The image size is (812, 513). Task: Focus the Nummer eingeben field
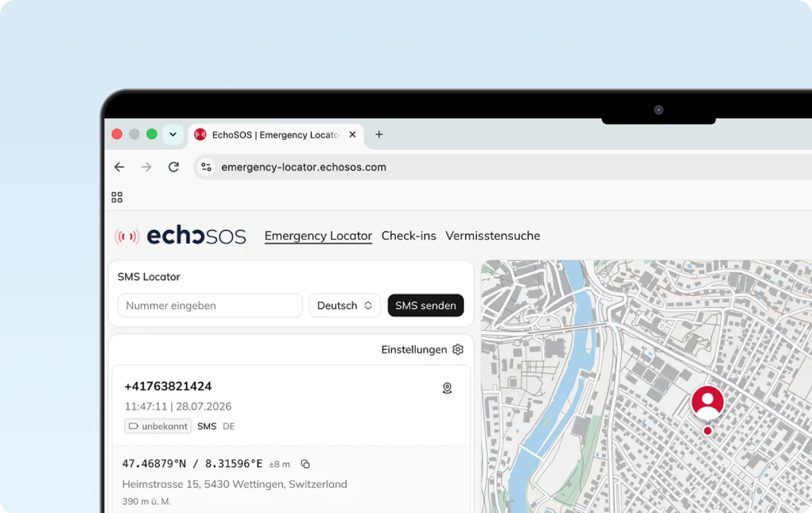tap(210, 305)
